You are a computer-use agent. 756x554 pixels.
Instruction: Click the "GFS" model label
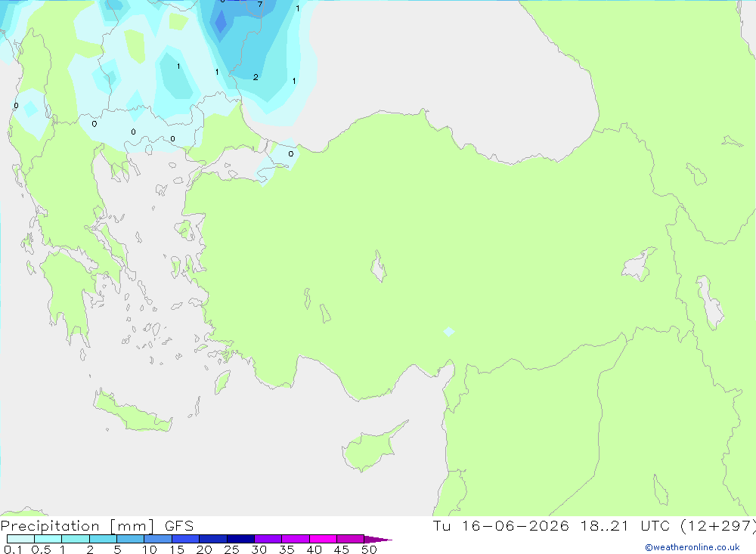179,525
